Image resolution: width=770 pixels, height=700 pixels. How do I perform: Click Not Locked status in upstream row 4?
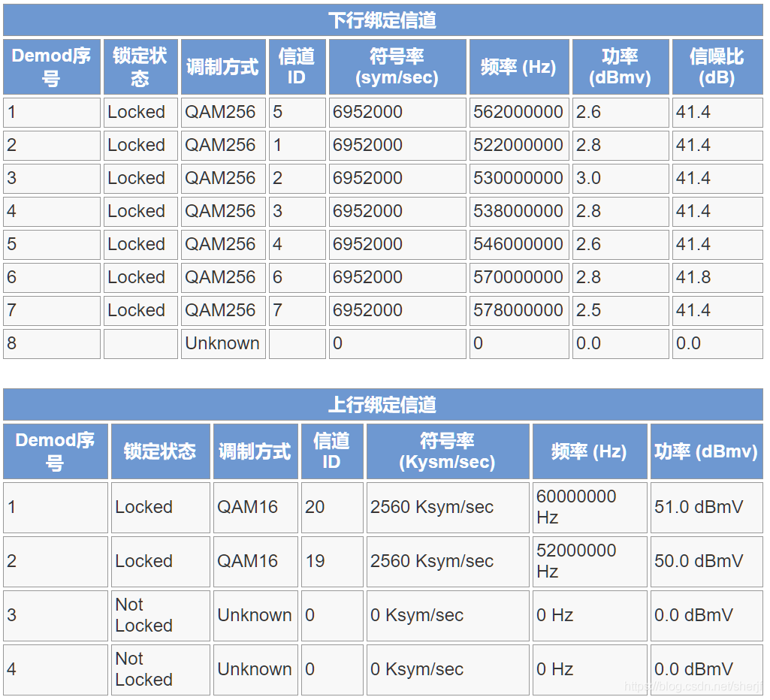pos(144,669)
